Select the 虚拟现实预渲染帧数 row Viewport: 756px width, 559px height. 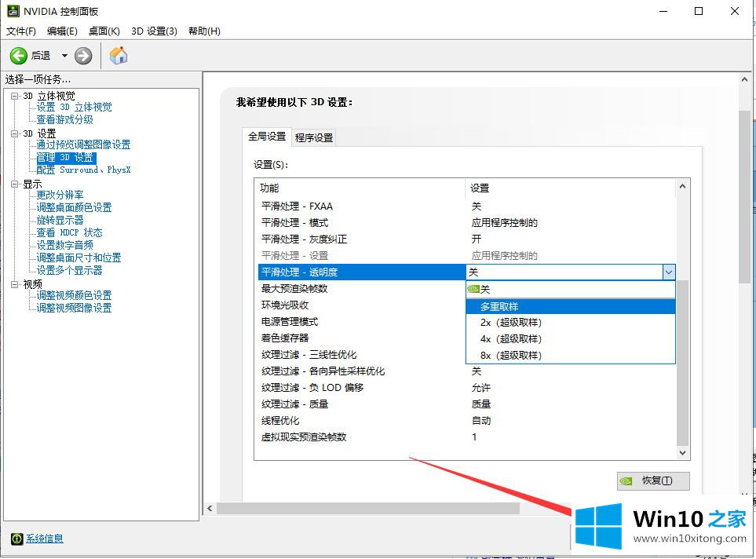pyautogui.click(x=466, y=437)
